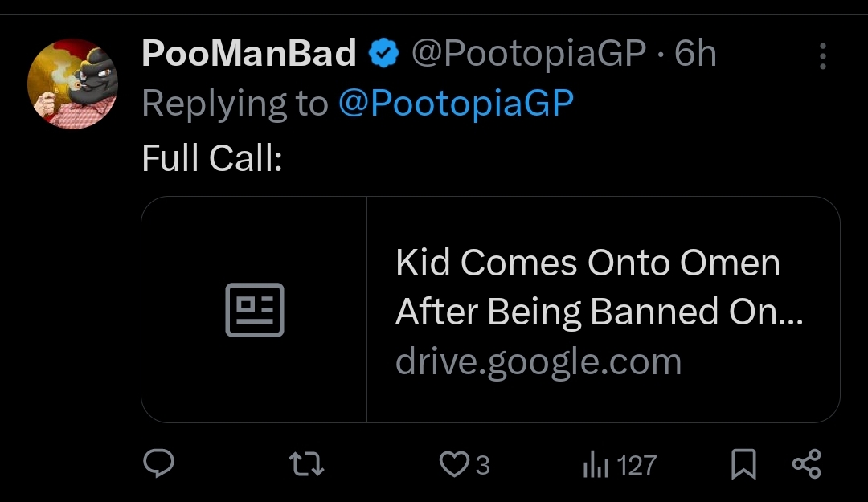Image resolution: width=868 pixels, height=502 pixels.
Task: Click the article placeholder icon in card
Action: [254, 310]
